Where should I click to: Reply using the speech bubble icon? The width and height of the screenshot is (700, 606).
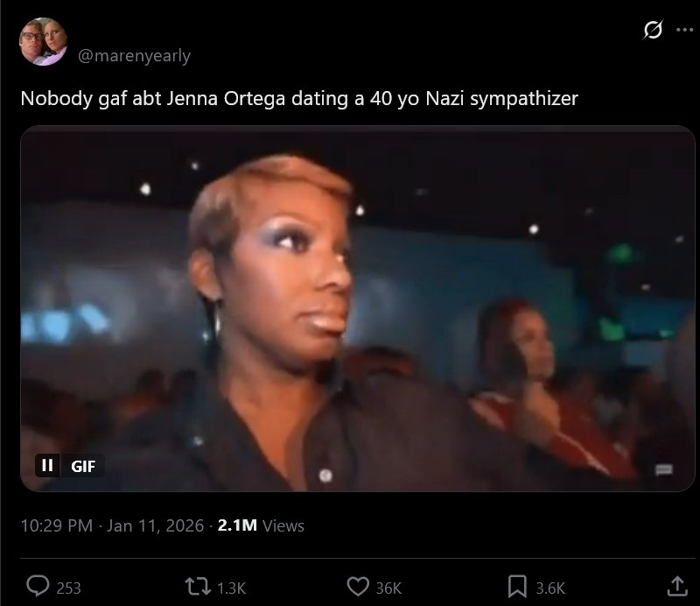pyautogui.click(x=38, y=586)
